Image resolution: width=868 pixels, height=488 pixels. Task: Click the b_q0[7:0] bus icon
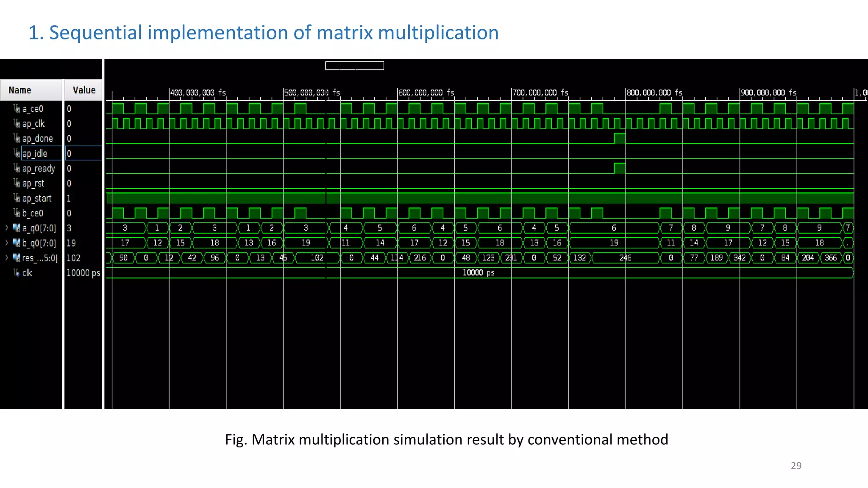[x=17, y=243]
